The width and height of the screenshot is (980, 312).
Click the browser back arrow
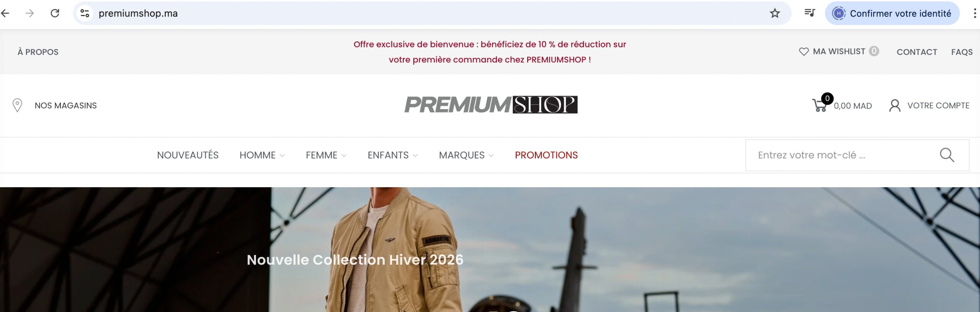coord(5,13)
